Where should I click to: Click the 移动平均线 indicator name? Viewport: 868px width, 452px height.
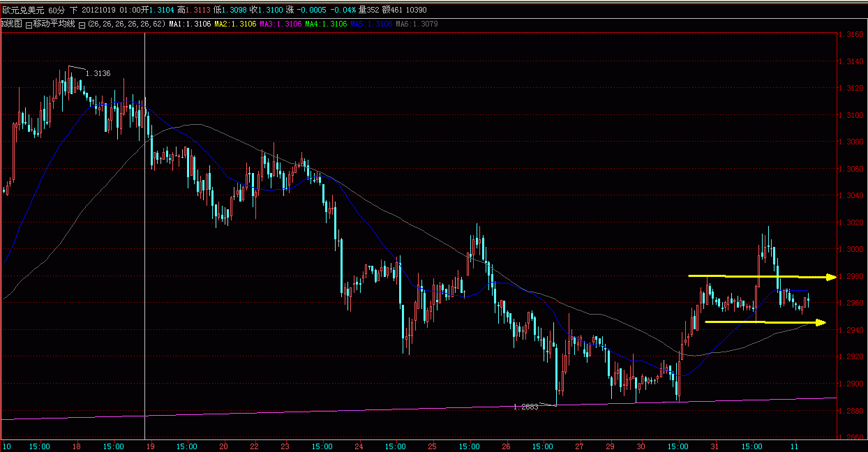coord(54,24)
